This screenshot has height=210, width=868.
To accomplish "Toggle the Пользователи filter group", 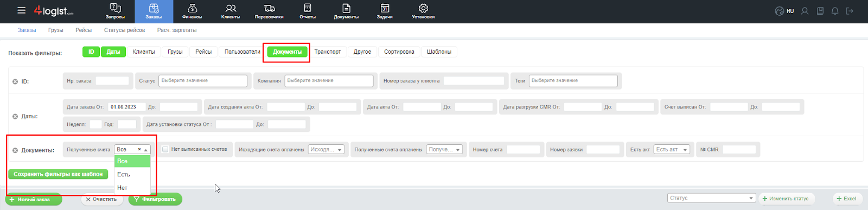I will [x=242, y=52].
